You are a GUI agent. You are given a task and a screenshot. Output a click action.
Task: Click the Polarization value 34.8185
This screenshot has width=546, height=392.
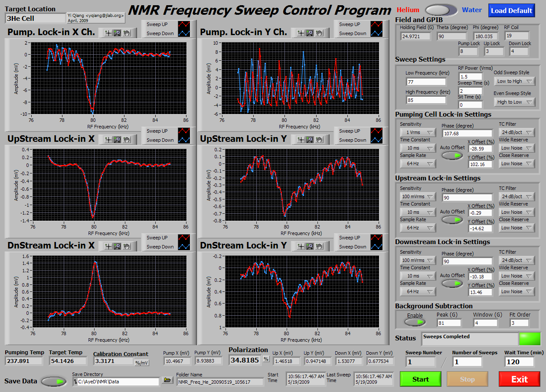pos(245,360)
